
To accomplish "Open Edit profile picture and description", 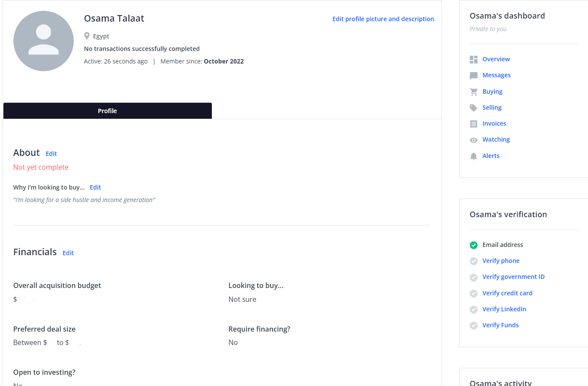I will pos(383,19).
